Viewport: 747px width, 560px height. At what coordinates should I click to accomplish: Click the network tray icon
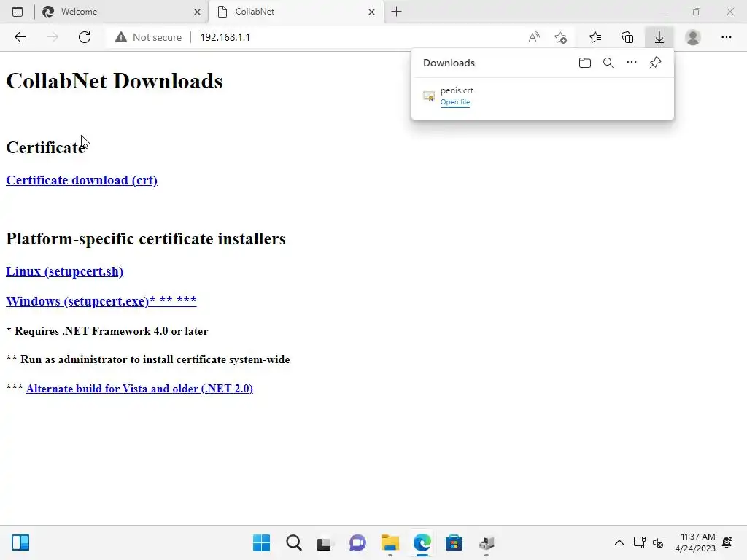tap(639, 542)
